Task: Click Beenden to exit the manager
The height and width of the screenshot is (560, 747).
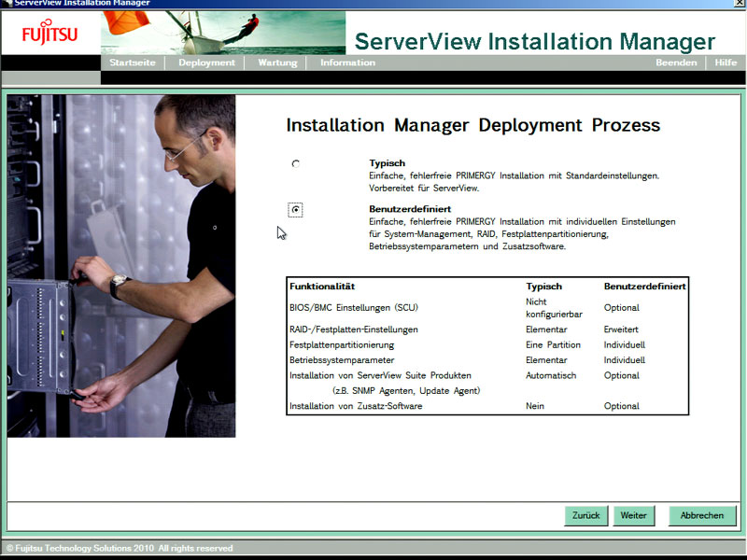Action: click(x=676, y=63)
